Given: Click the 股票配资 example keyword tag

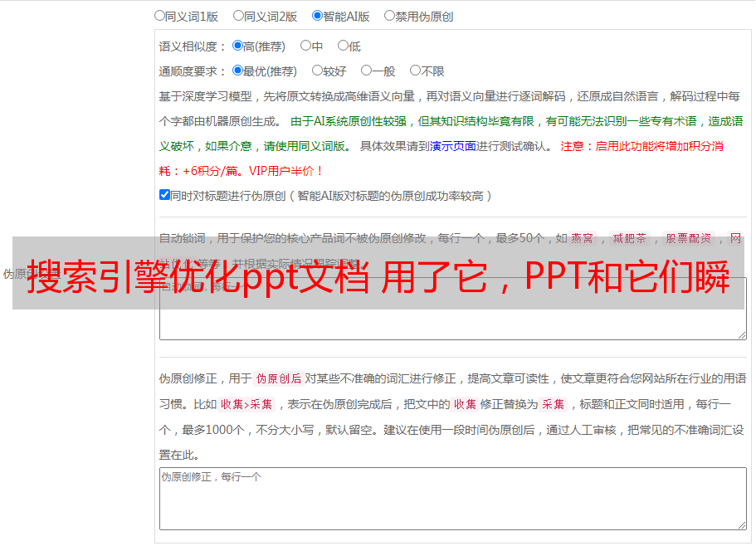Looking at the screenshot, I should [x=689, y=238].
